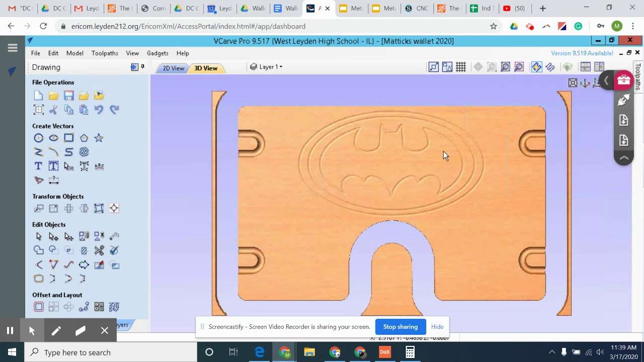This screenshot has width=644, height=362.
Task: Open the Gadgets menu
Action: pos(157,53)
